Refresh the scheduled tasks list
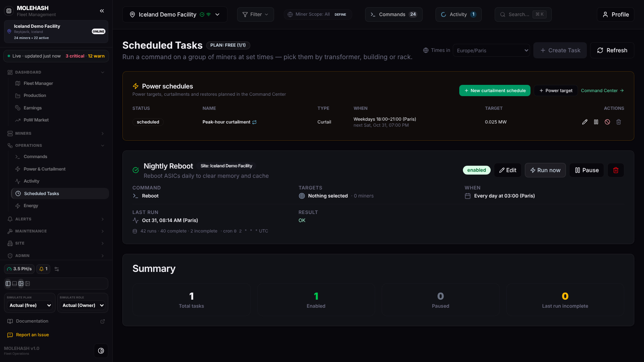This screenshot has width=644, height=362. tap(612, 50)
